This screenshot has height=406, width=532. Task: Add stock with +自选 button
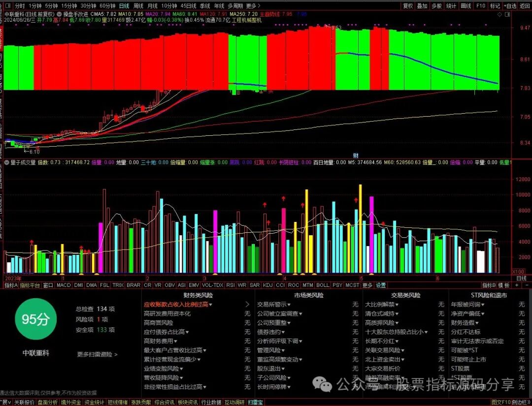click(x=510, y=6)
